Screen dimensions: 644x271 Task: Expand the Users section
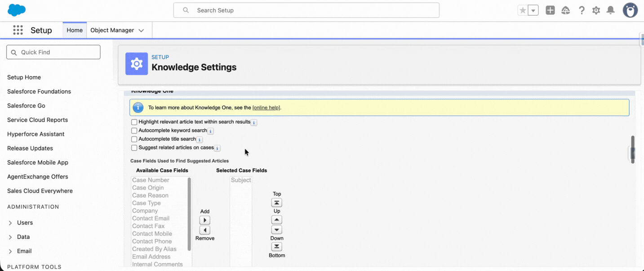(x=10, y=223)
